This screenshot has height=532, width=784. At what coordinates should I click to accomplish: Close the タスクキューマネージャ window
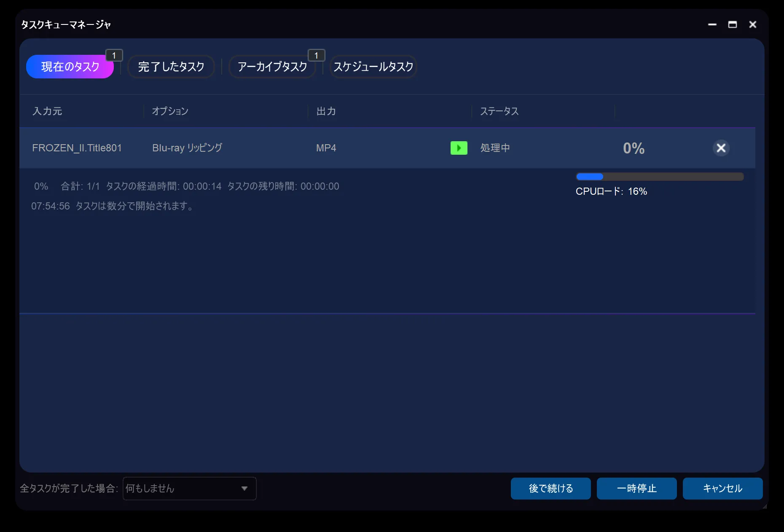(753, 24)
